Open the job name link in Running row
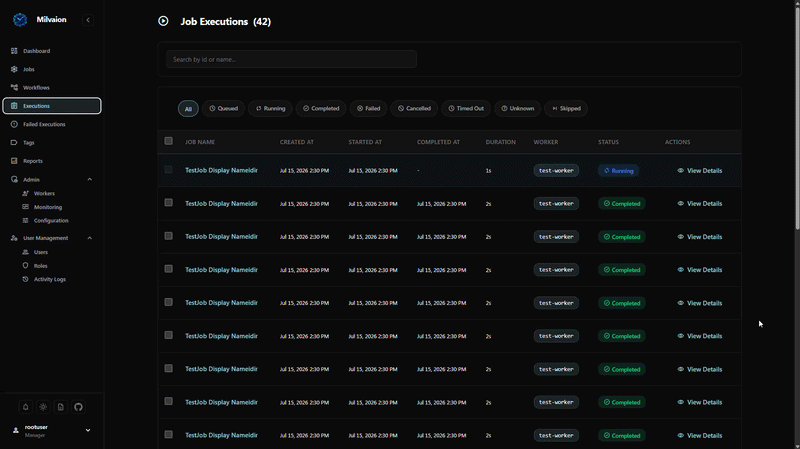This screenshot has width=800, height=449. (221, 170)
